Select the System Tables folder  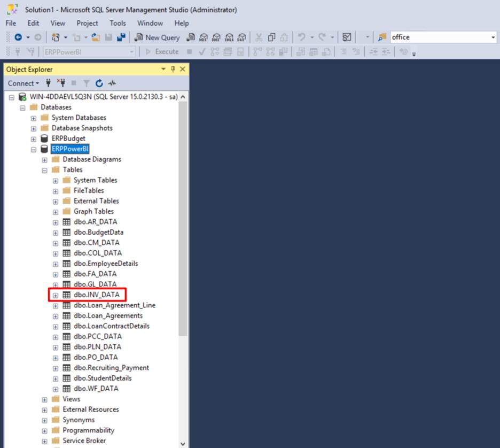point(95,180)
